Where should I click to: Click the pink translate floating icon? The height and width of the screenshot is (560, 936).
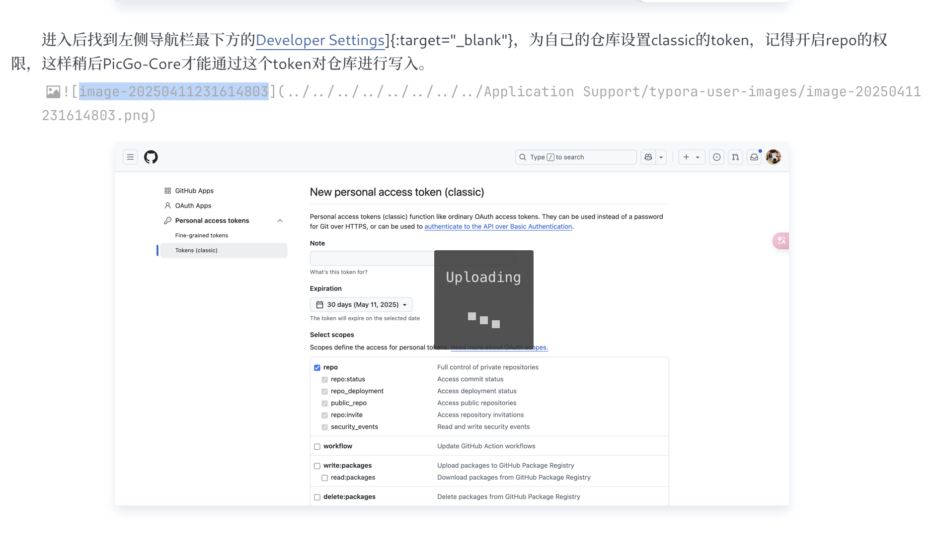[x=781, y=241]
